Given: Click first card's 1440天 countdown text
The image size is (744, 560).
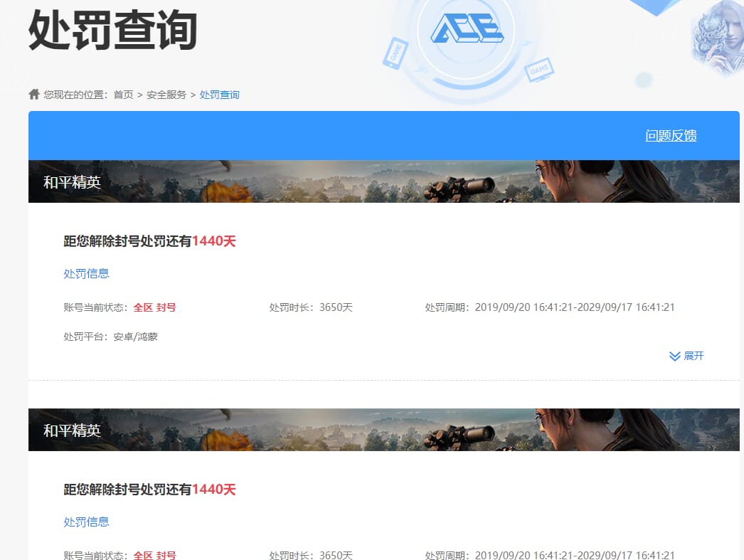Looking at the screenshot, I should click(213, 241).
